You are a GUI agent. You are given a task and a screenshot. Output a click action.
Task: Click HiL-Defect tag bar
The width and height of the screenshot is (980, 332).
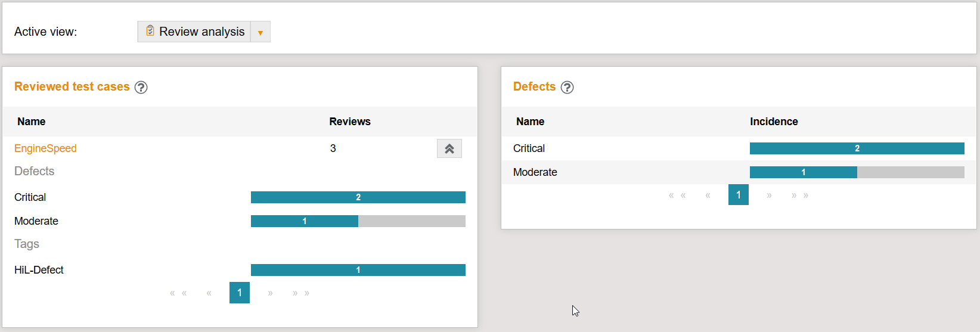pos(358,270)
